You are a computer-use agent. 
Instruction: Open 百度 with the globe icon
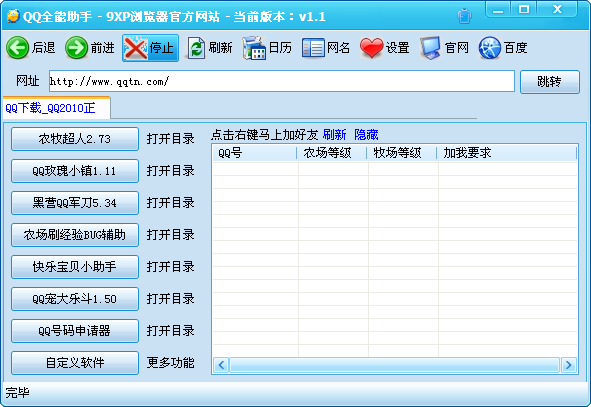(x=490, y=48)
